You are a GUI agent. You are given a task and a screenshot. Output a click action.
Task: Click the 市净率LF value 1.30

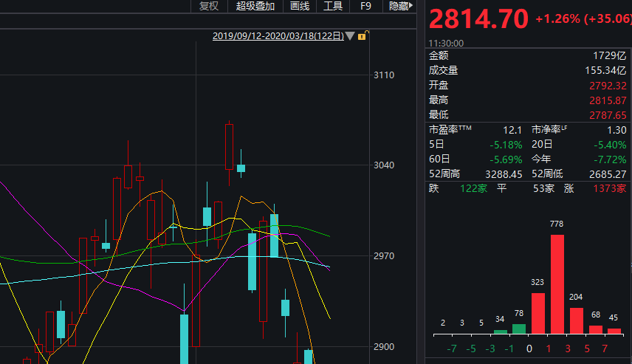(616, 130)
